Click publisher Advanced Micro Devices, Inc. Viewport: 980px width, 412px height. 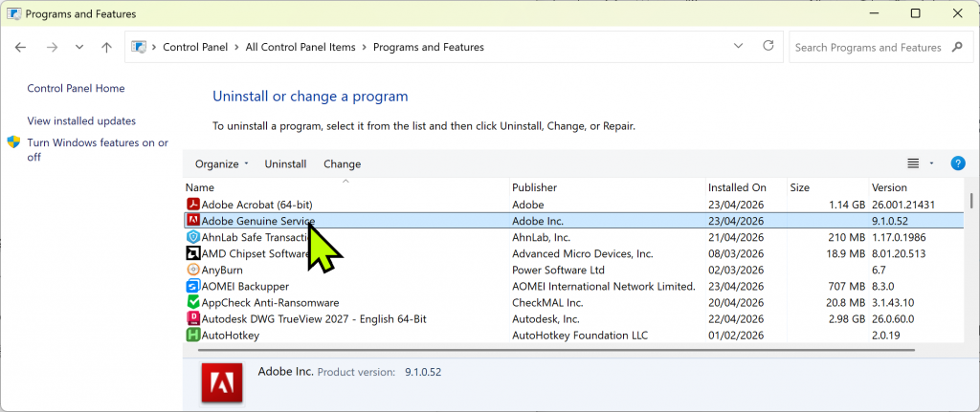tap(583, 254)
